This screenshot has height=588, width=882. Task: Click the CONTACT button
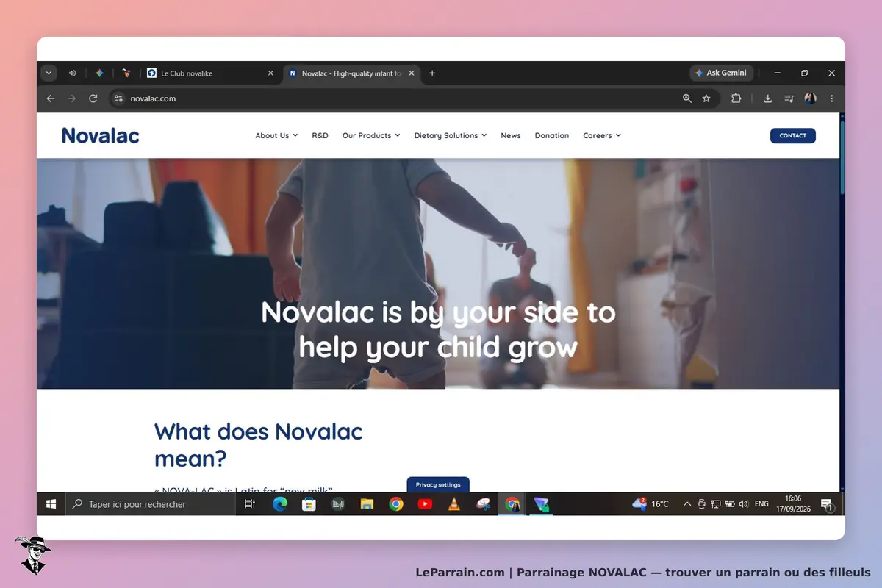[793, 135]
